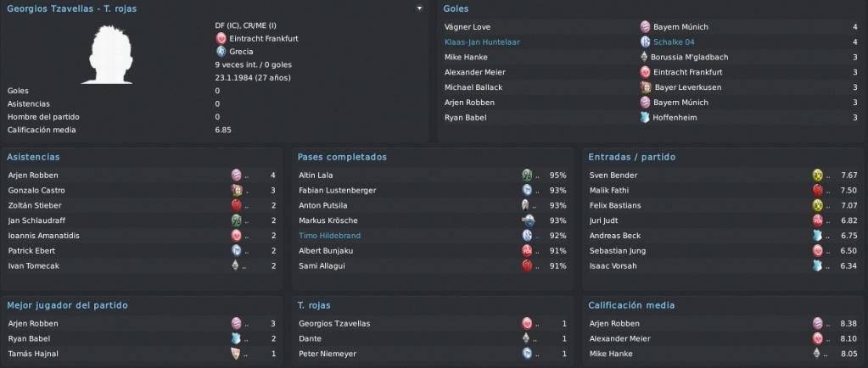Open the player panel dropdown arrow
The height and width of the screenshot is (368, 868).
pyautogui.click(x=419, y=8)
